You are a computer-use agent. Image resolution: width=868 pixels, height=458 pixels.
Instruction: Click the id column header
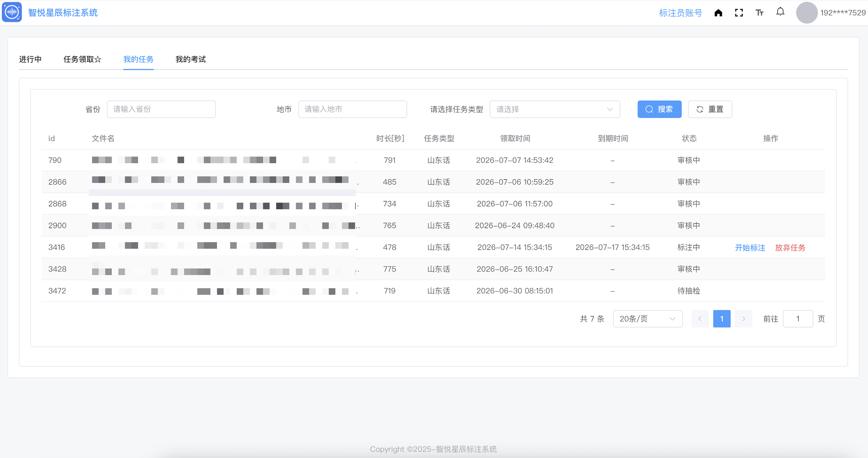[x=52, y=139]
